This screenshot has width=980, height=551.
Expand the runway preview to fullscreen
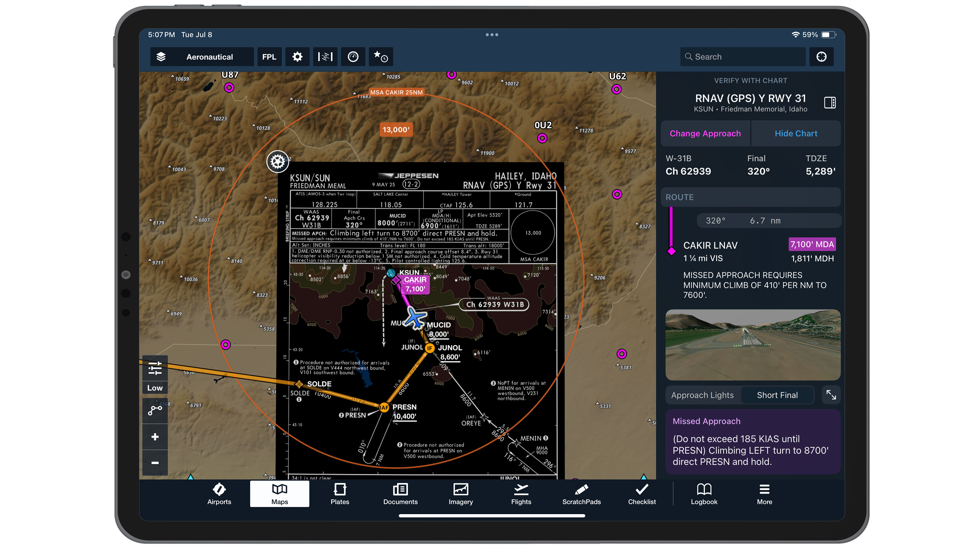[831, 395]
